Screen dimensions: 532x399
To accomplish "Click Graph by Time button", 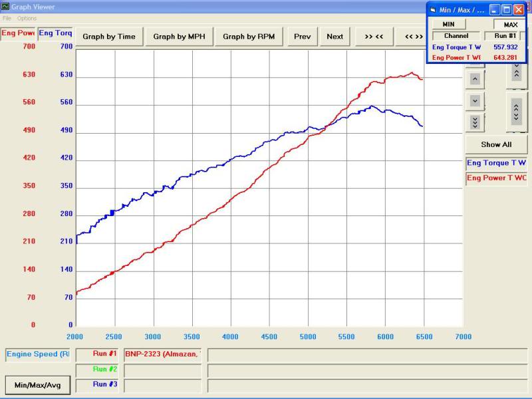I will tap(109, 37).
